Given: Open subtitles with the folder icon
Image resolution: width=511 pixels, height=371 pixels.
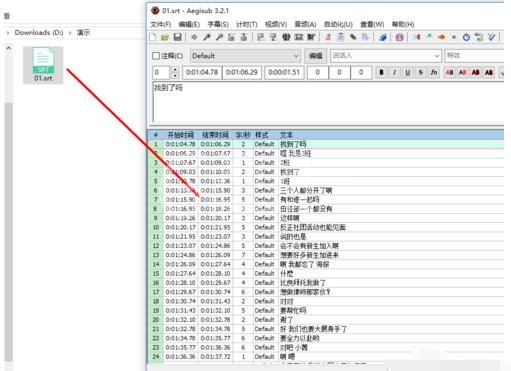Looking at the screenshot, I should coord(165,37).
